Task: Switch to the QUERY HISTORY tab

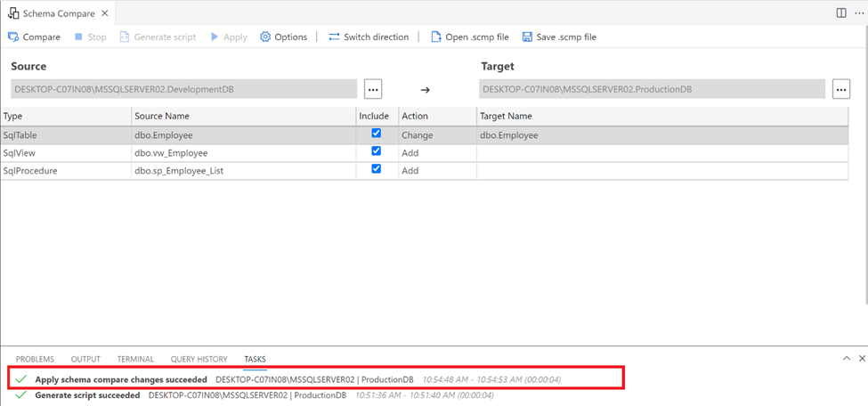Action: tap(199, 359)
